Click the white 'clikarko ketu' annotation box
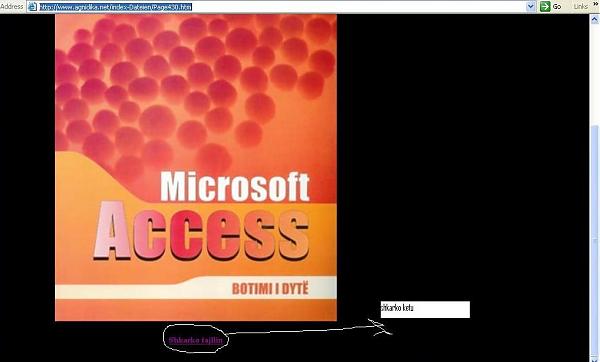600x362 pixels. 425,309
